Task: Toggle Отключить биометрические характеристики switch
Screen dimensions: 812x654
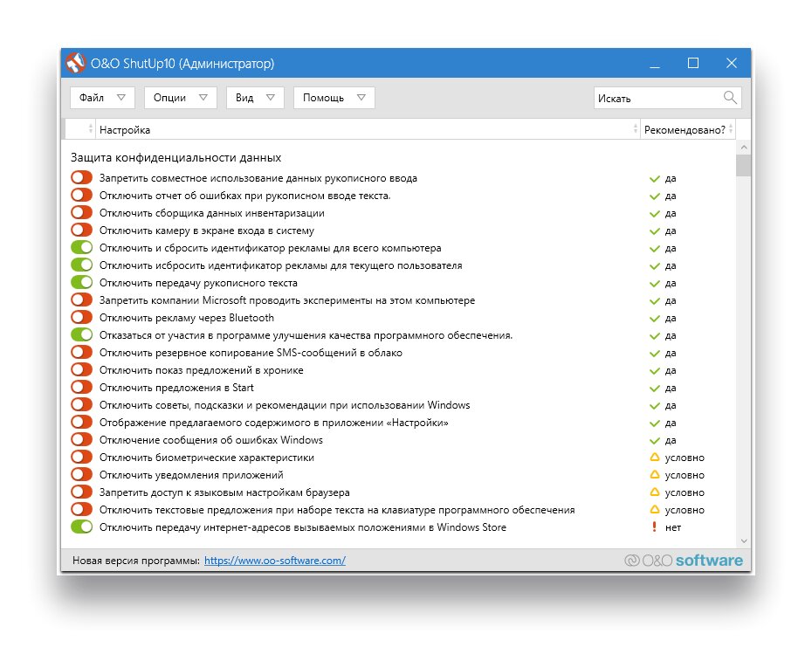Action: (x=81, y=458)
